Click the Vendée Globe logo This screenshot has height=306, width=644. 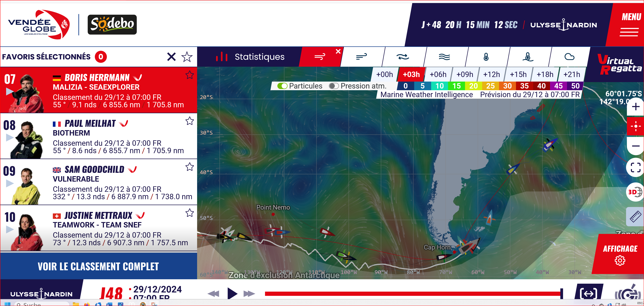(39, 25)
